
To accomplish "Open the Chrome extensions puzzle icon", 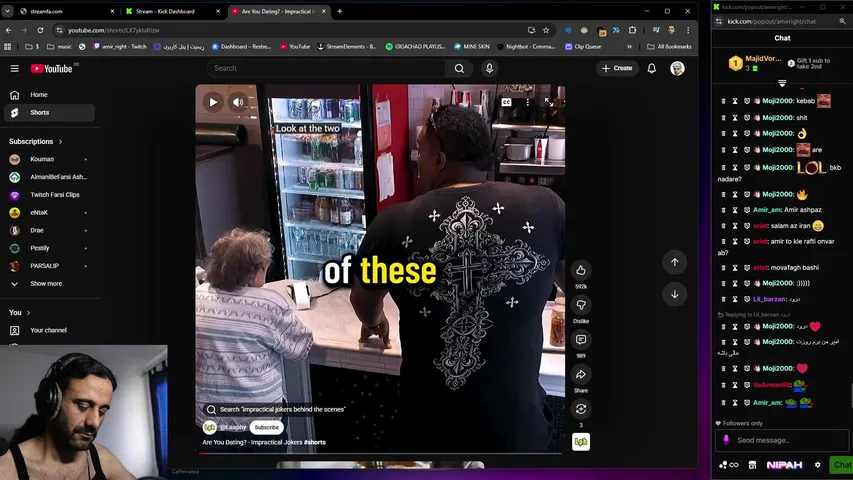I will (x=632, y=30).
